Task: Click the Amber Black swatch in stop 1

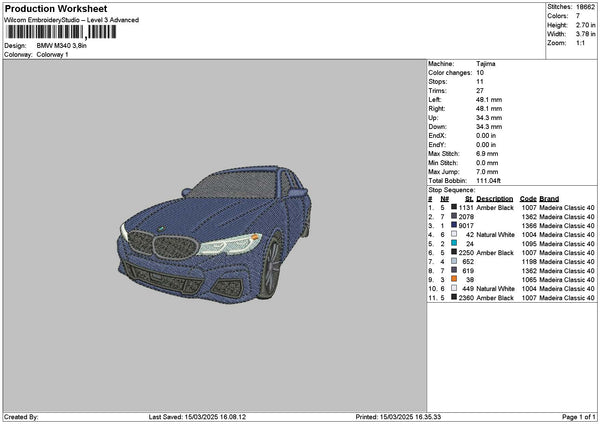Action: click(455, 207)
